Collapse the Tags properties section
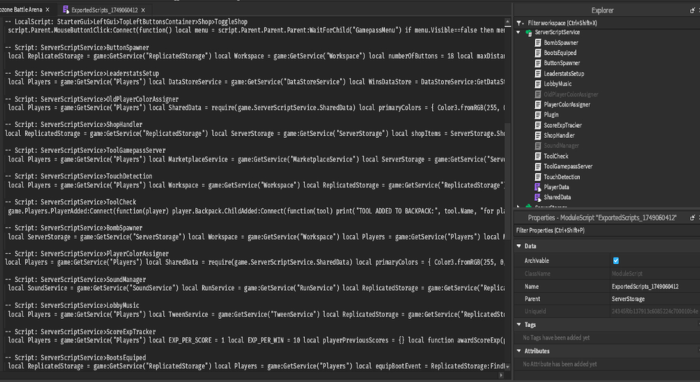 click(519, 324)
